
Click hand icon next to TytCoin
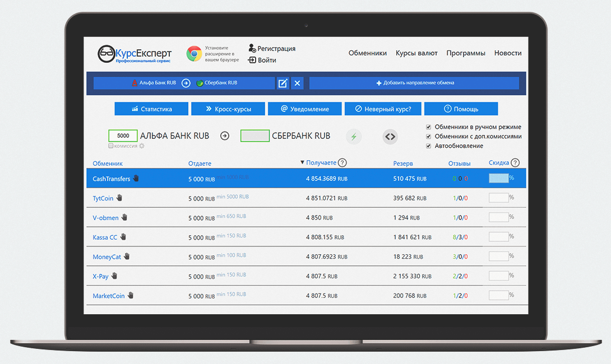(119, 197)
